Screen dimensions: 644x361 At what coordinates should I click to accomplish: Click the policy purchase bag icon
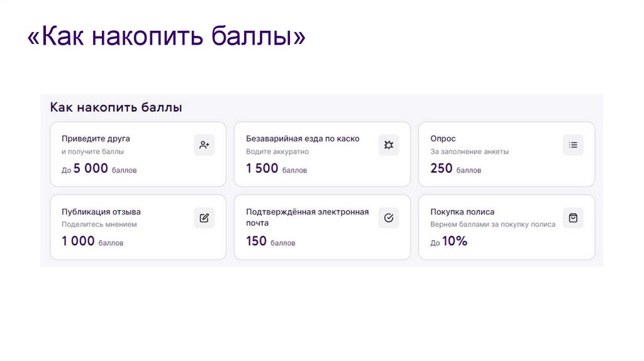(573, 218)
